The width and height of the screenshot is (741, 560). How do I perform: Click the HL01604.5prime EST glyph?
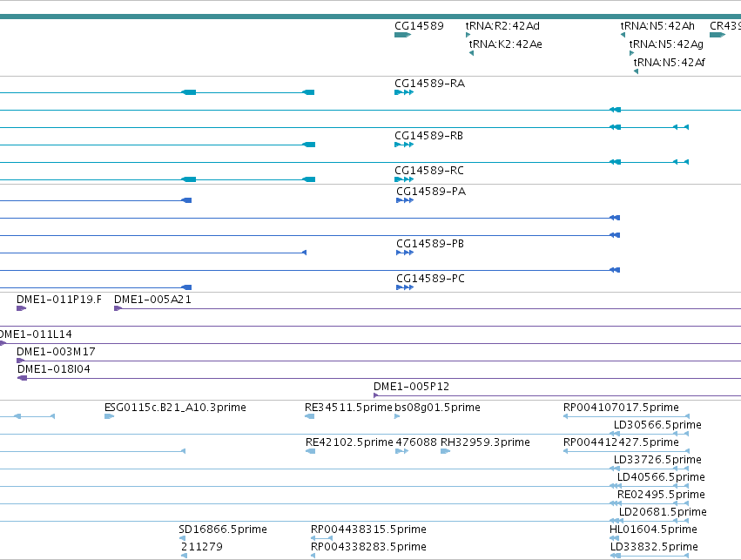pos(615,538)
